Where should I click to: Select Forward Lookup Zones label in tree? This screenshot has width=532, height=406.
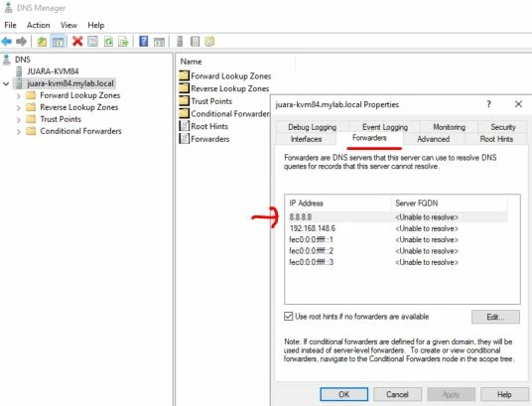80,95
